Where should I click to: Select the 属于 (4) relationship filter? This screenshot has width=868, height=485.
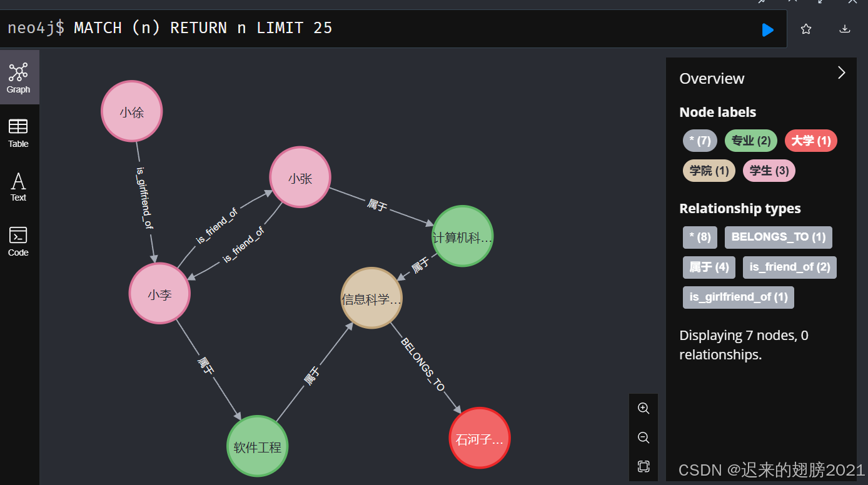point(709,267)
